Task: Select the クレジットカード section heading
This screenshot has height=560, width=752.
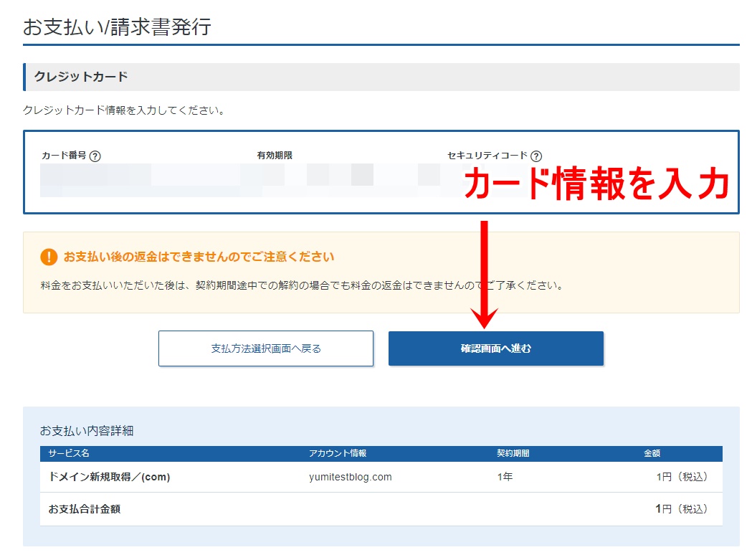Action: tap(81, 77)
